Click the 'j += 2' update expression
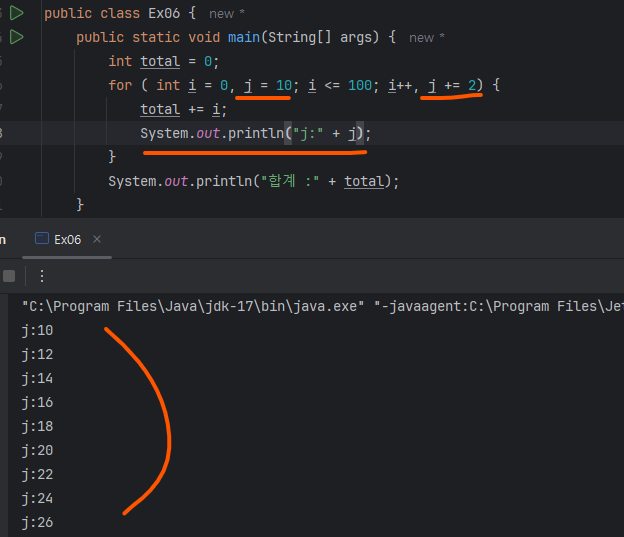624x537 pixels. [x=452, y=85]
